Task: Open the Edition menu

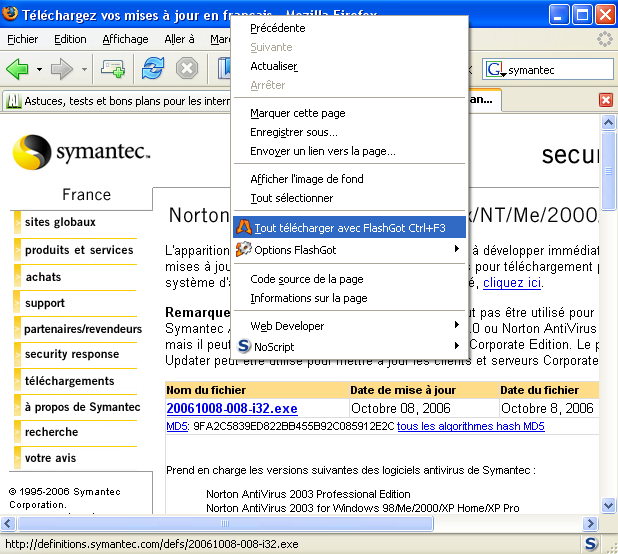Action: click(x=70, y=39)
